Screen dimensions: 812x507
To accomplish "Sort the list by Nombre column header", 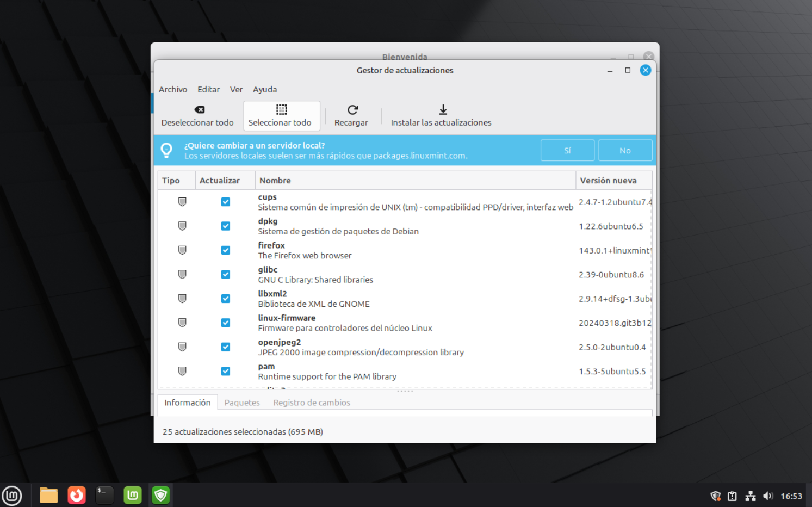I will pyautogui.click(x=275, y=181).
